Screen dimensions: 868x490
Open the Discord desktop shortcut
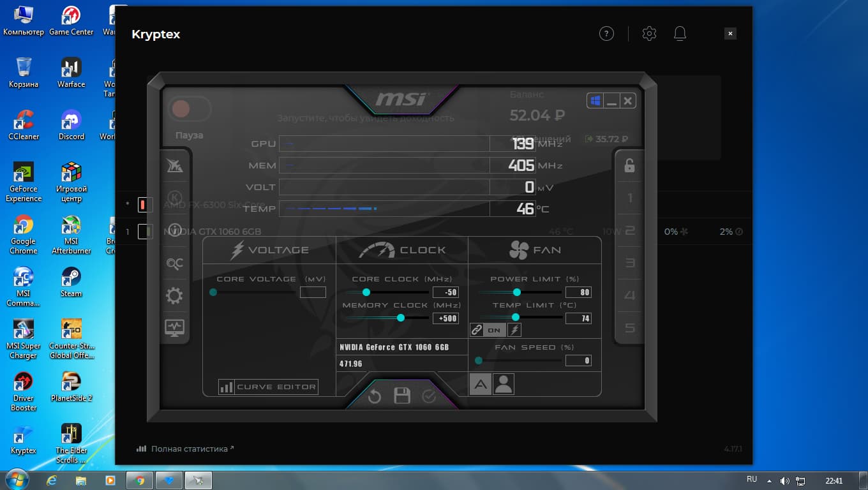71,125
